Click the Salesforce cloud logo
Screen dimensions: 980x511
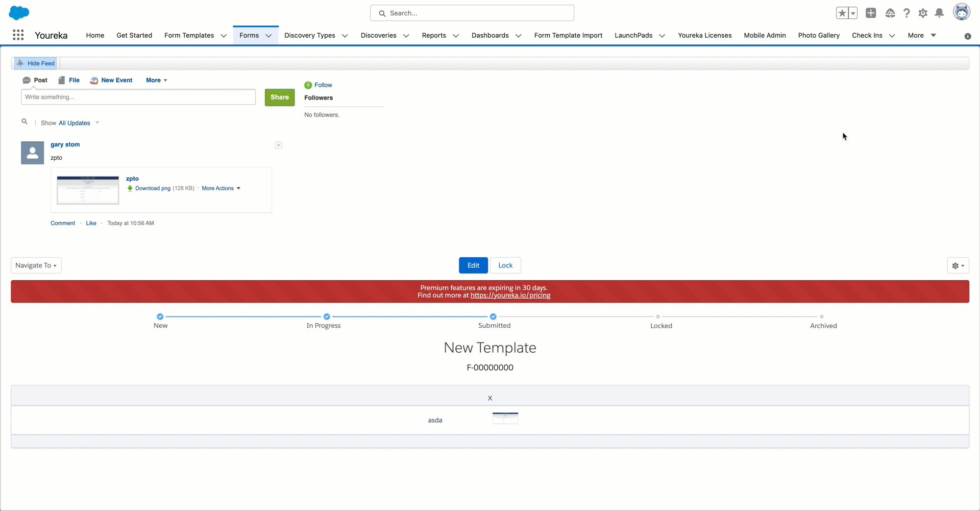[19, 13]
